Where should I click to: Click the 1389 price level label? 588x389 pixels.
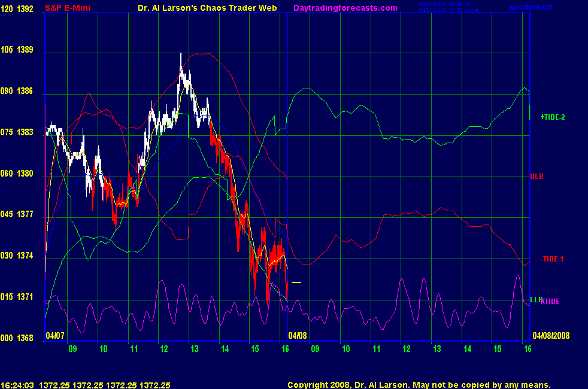click(x=25, y=50)
